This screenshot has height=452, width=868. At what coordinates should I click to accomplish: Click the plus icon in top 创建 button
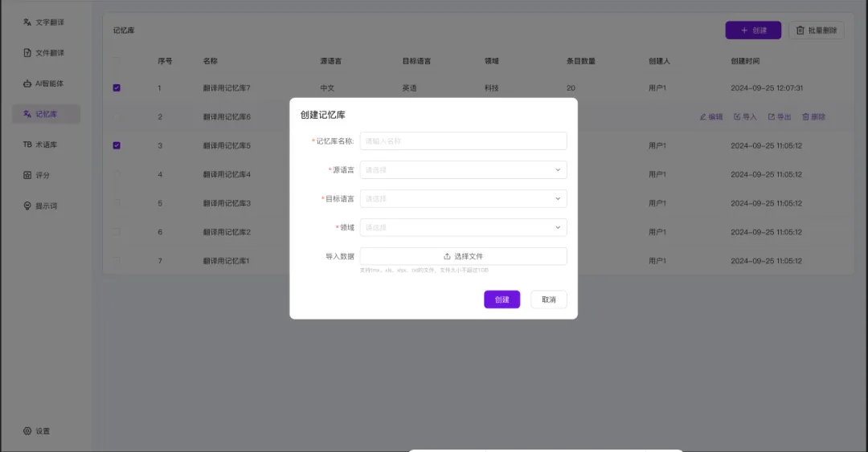[744, 31]
